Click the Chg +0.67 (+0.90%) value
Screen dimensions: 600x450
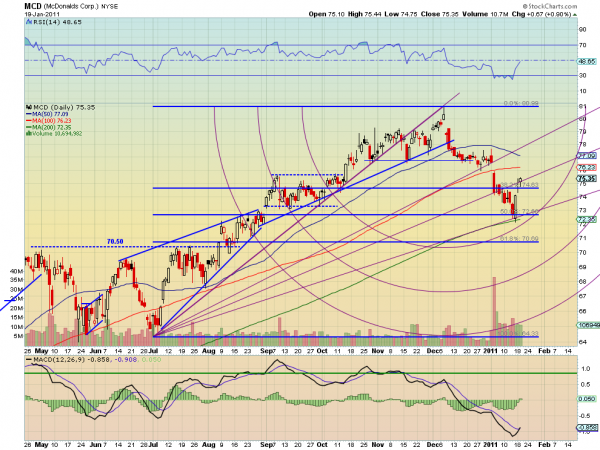541,14
